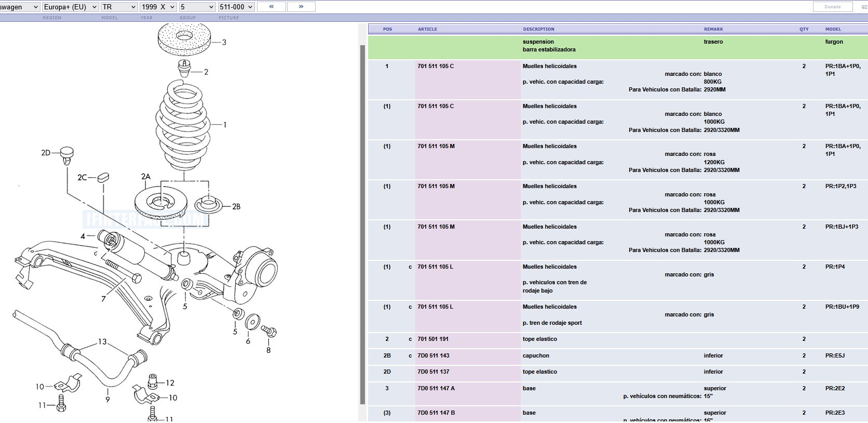
Task: Click the vertical scrollbar beside the diagram
Action: point(362,223)
